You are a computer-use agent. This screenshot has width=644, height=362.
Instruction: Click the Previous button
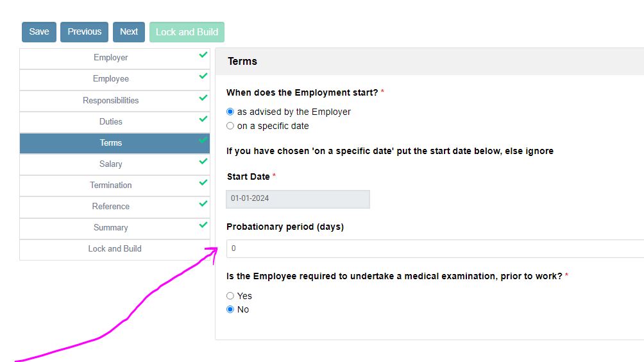coord(84,32)
